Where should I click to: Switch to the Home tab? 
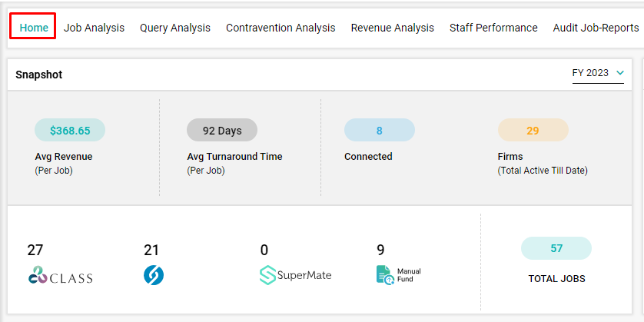34,28
